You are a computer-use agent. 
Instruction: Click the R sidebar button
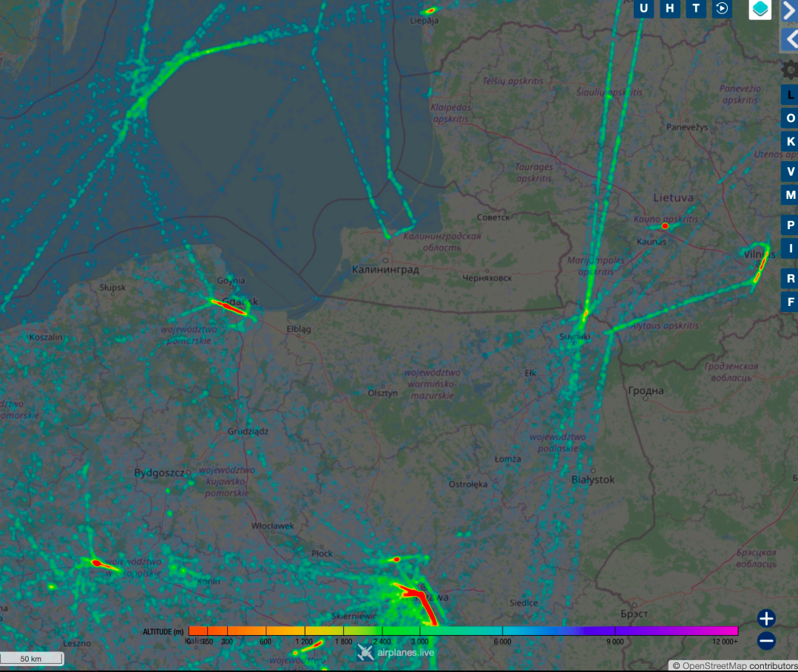pyautogui.click(x=790, y=278)
